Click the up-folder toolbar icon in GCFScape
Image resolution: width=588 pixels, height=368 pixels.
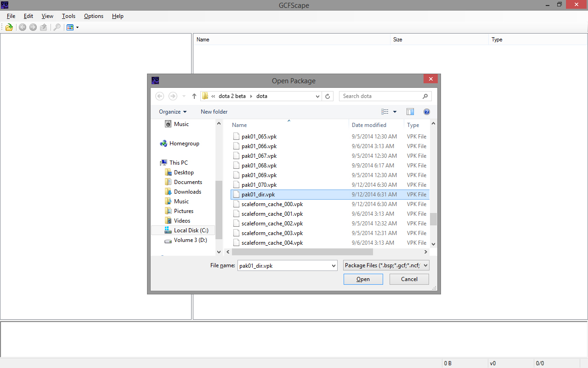[x=44, y=28]
